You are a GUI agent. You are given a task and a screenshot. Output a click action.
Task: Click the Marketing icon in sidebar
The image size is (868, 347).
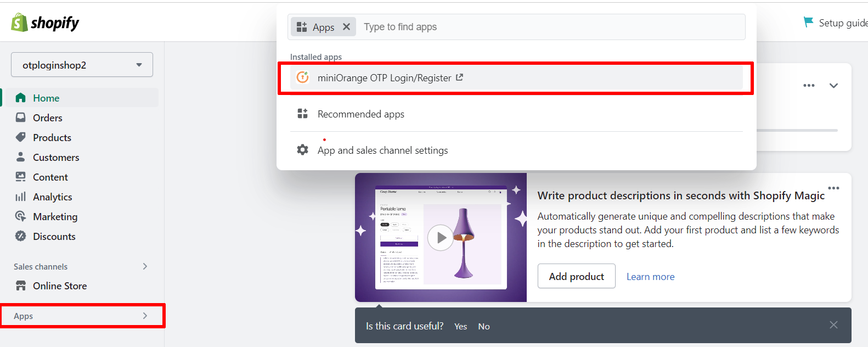pos(21,216)
